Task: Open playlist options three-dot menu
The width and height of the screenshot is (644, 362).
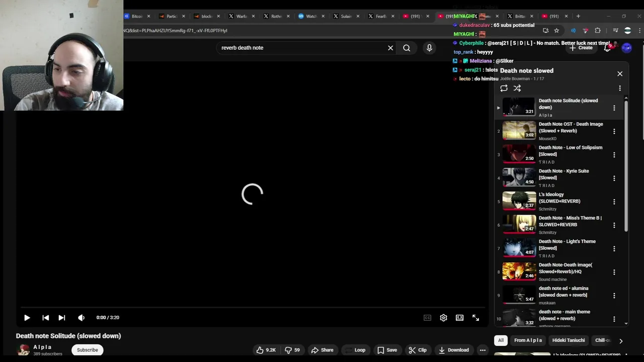Action: coord(620,88)
